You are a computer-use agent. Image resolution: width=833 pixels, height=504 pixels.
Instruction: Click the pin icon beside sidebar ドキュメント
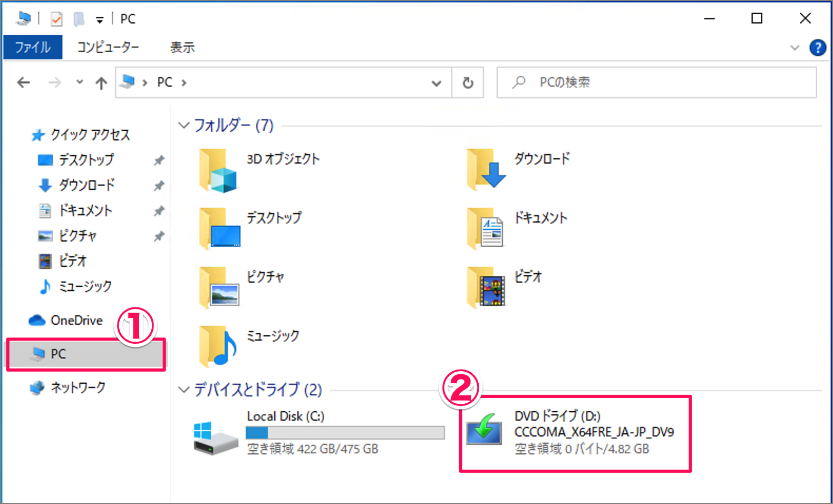159,211
